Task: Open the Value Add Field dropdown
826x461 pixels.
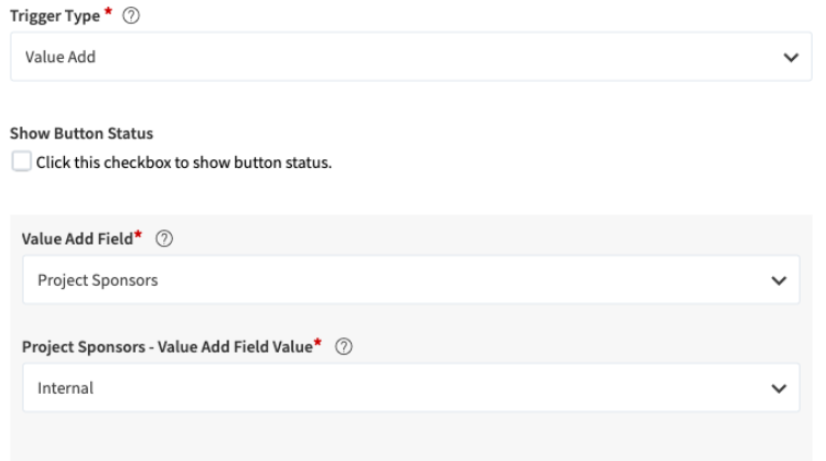Action: point(410,281)
